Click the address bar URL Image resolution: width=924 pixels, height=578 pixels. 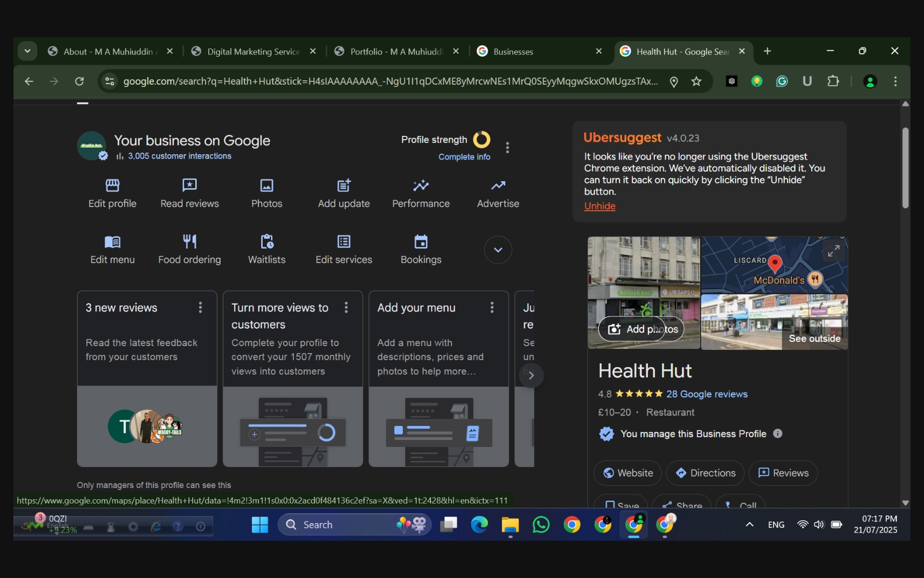click(x=391, y=81)
